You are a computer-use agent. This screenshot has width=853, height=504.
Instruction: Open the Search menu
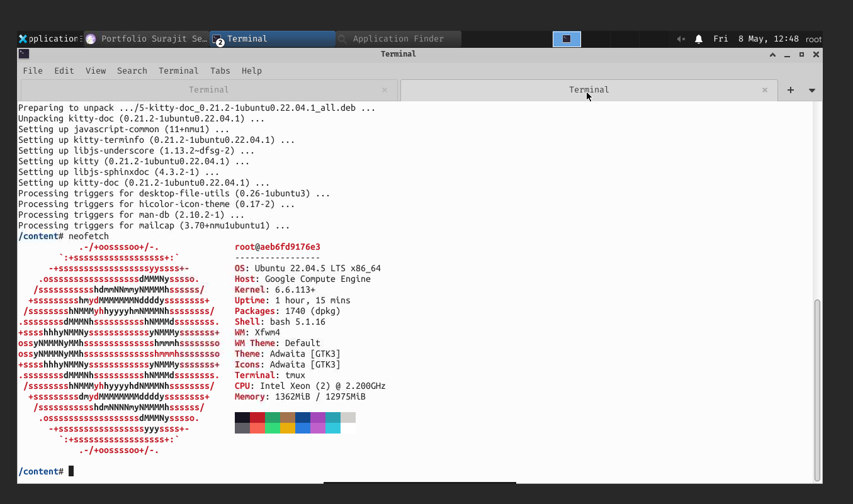[132, 70]
